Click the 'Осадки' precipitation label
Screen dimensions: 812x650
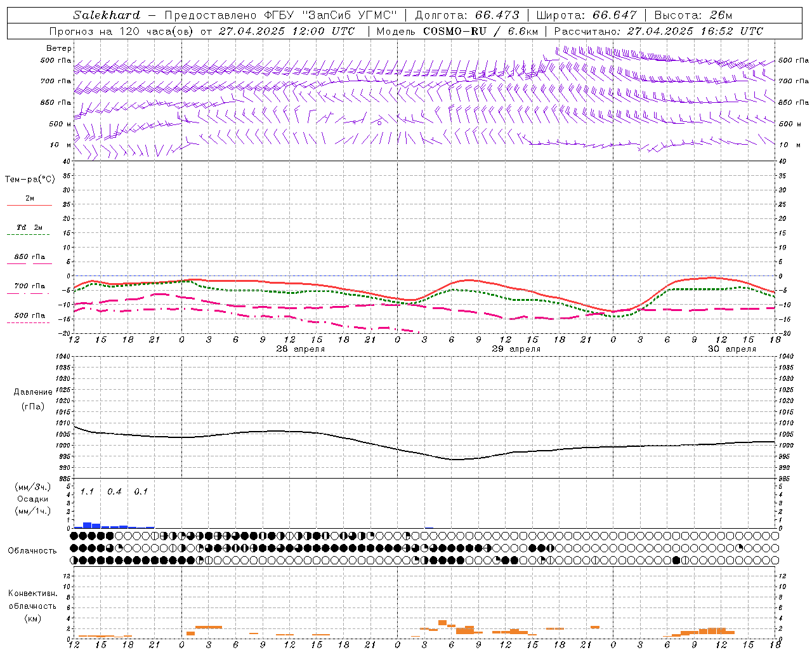(x=32, y=499)
